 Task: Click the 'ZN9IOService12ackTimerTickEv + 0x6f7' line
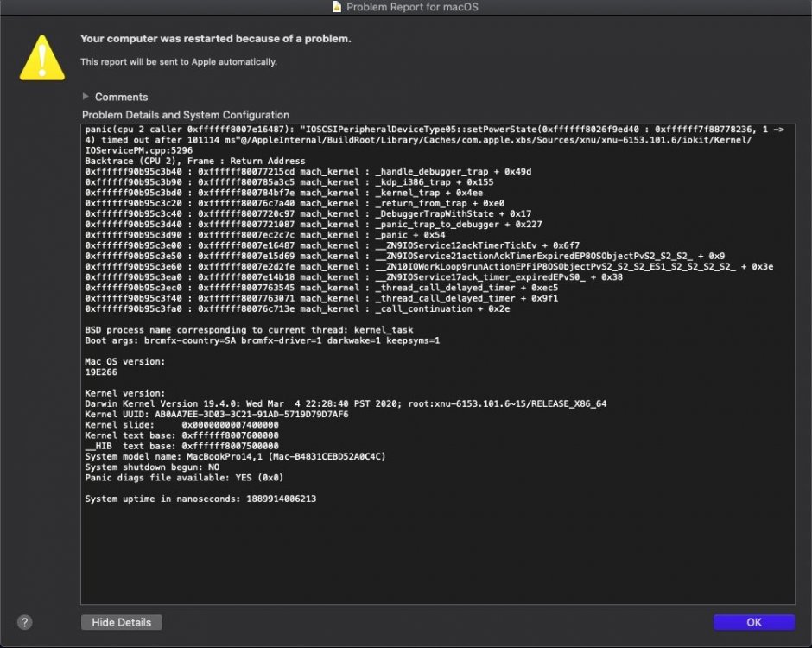pos(332,245)
